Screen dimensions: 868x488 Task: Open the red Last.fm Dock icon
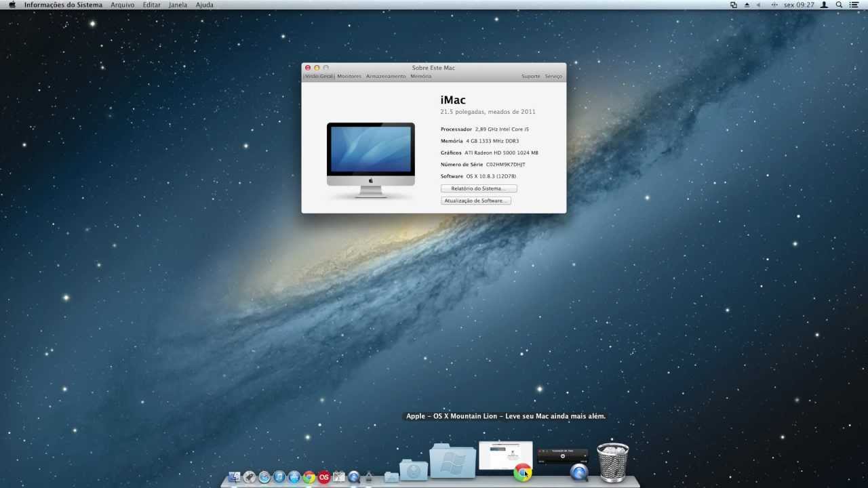[324, 477]
